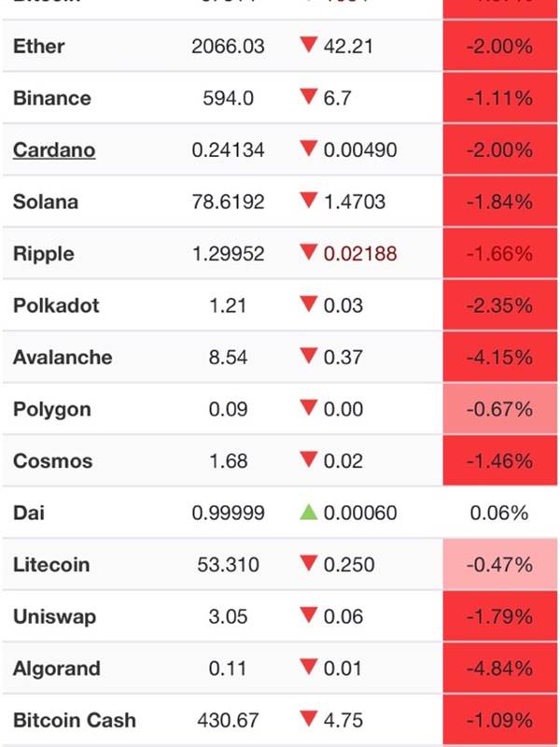560x747 pixels.
Task: Click the red down arrow in Avalanche row
Action: coord(309,358)
